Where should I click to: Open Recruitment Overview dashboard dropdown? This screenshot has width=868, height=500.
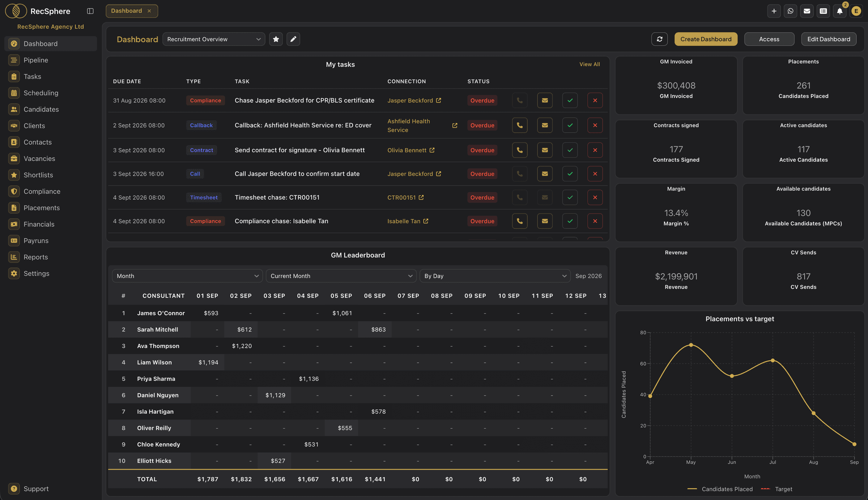[214, 39]
